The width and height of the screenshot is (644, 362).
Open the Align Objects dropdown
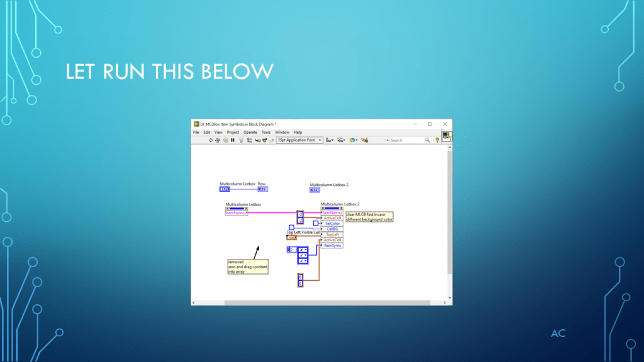tap(329, 140)
